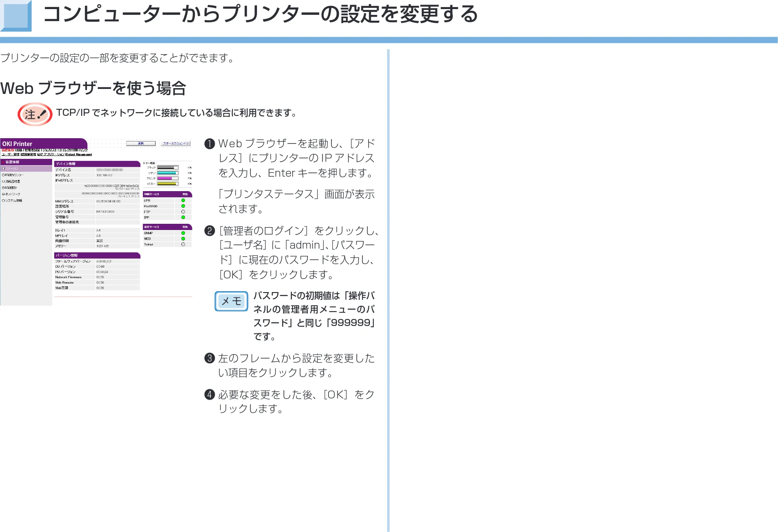
Task: Click the serial number BETA100006
Action: point(105,212)
